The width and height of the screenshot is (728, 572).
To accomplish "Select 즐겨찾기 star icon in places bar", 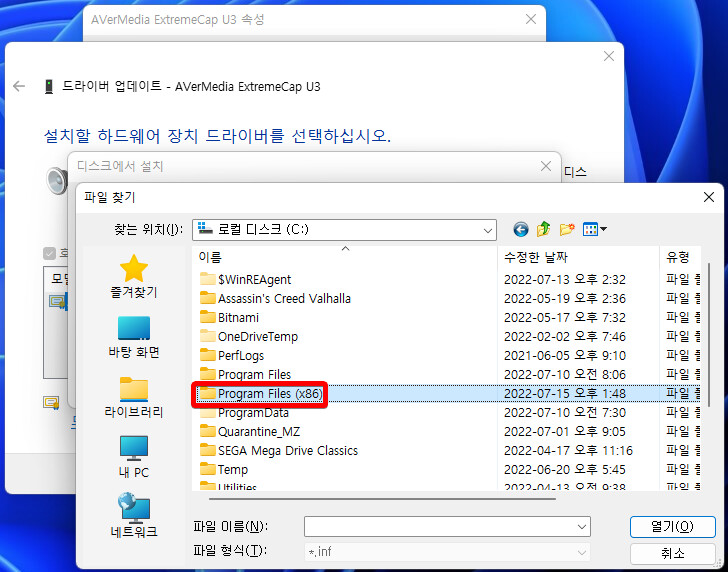I will click(x=133, y=277).
